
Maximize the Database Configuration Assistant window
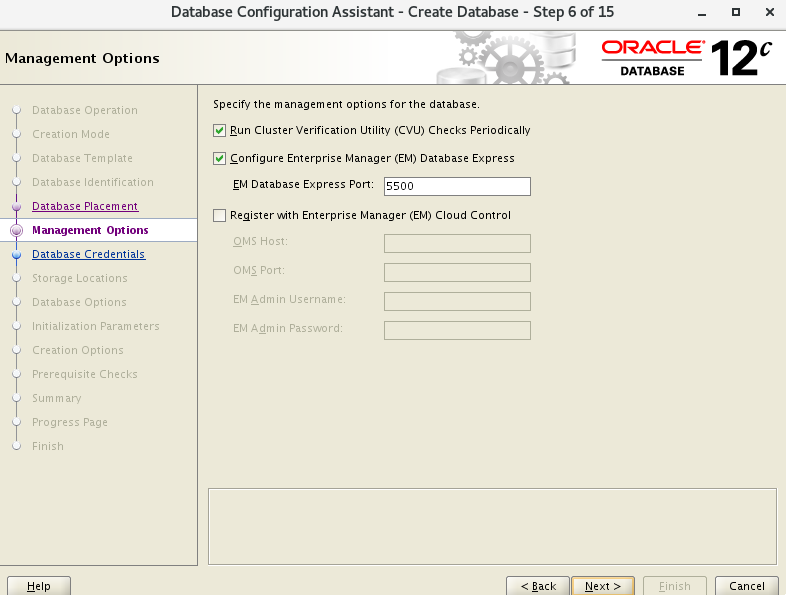(735, 12)
